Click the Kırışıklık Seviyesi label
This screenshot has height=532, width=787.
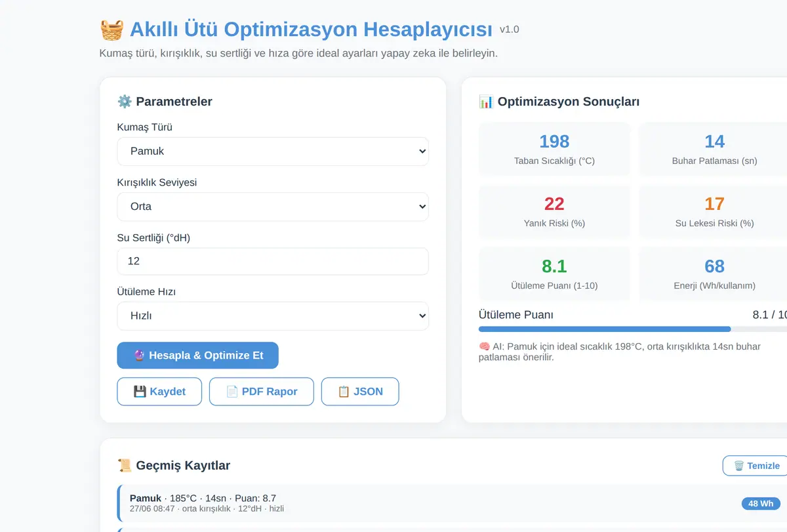click(157, 182)
